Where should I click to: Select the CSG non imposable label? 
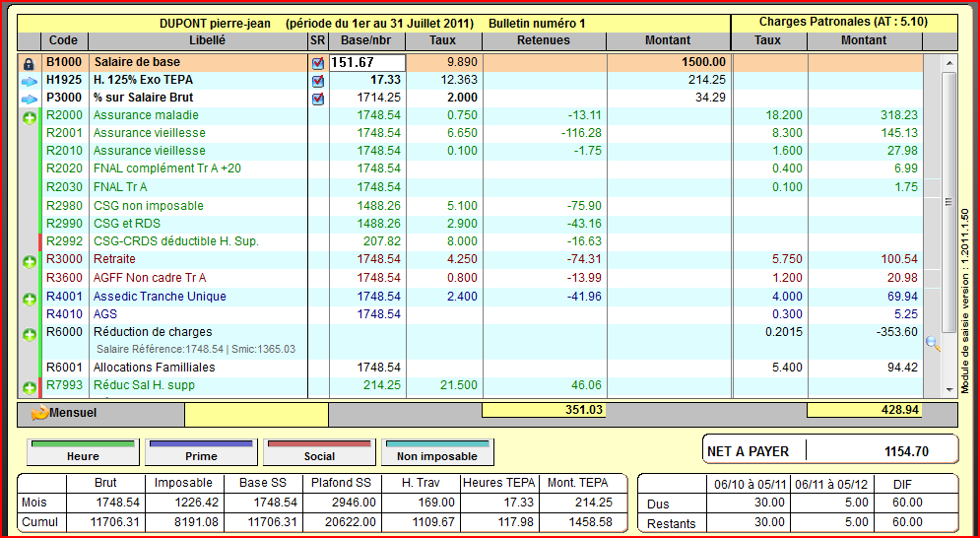(148, 206)
